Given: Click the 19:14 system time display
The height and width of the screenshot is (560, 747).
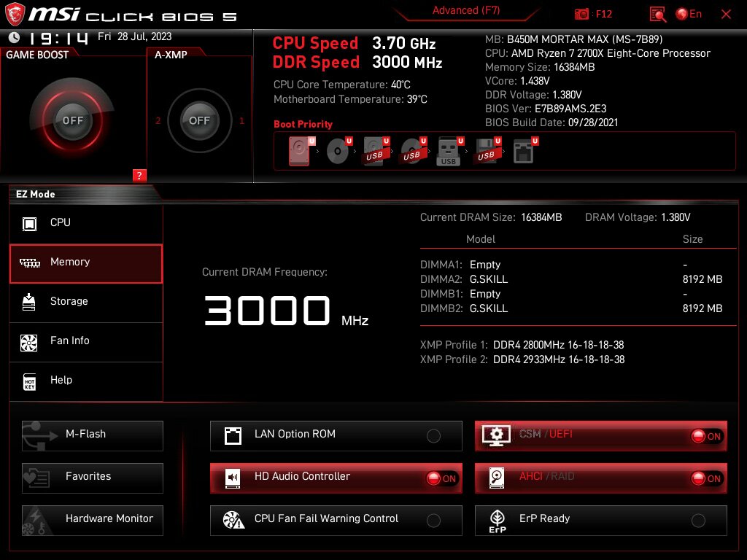Looking at the screenshot, I should point(58,38).
